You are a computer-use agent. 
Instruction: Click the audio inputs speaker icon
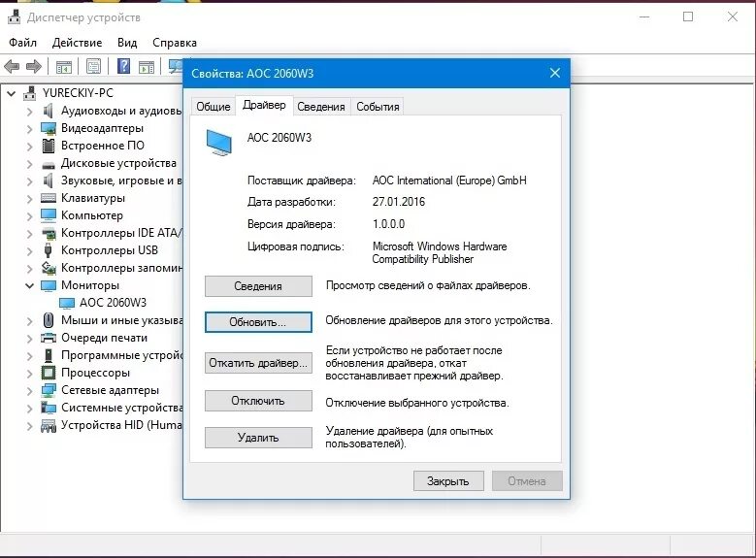pos(49,111)
